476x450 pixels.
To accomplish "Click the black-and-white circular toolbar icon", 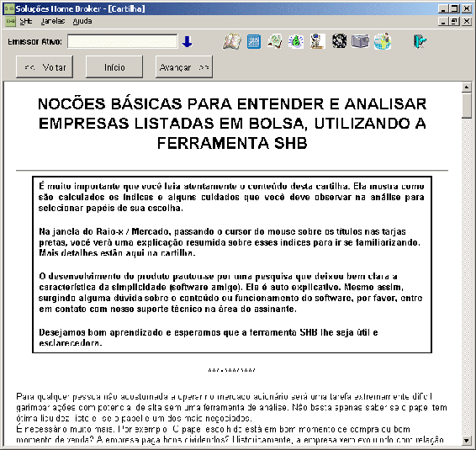I will [x=339, y=41].
